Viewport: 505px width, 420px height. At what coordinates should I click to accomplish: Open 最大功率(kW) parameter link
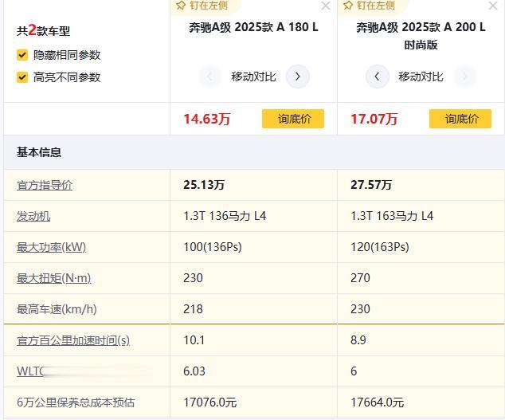(x=51, y=247)
